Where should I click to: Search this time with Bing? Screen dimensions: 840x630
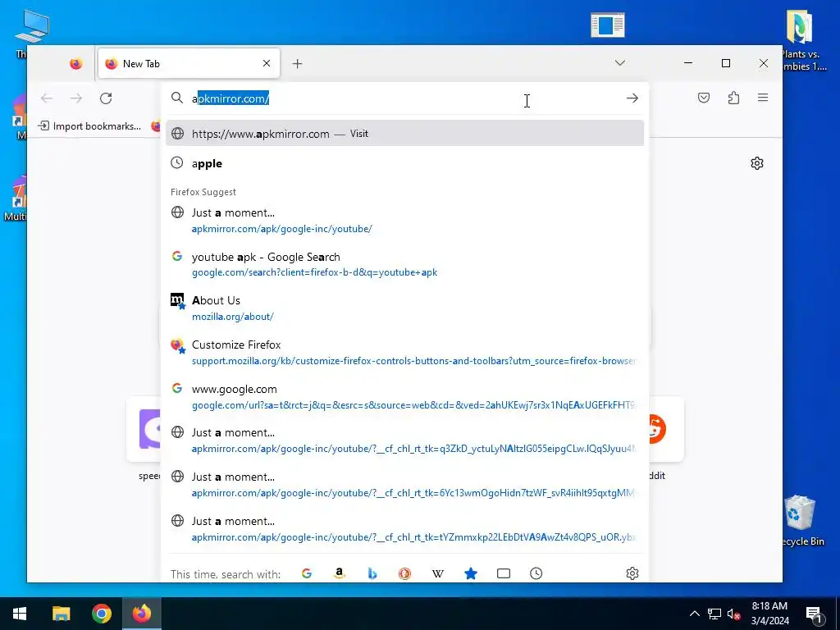point(372,573)
